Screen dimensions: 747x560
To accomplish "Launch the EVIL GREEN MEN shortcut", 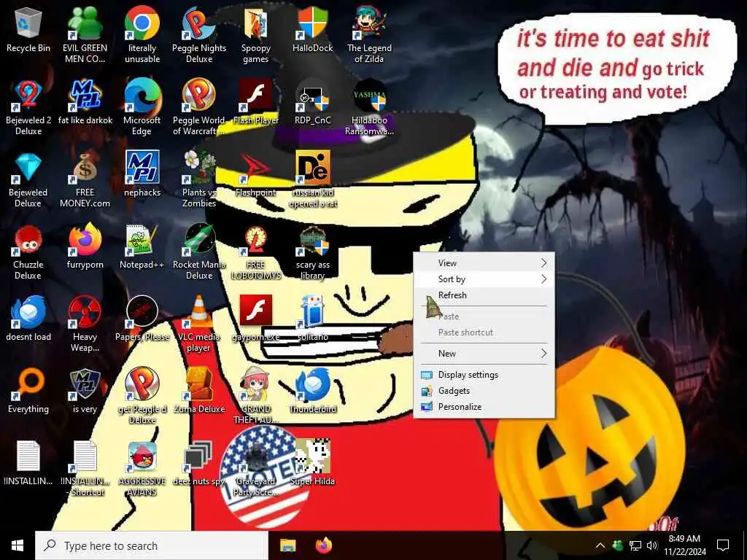I will 85,34.
